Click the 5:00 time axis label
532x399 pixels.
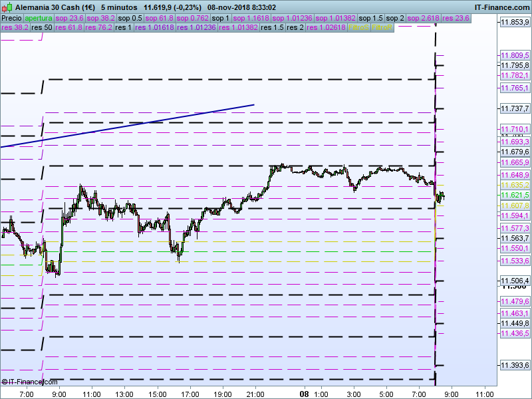386,394
